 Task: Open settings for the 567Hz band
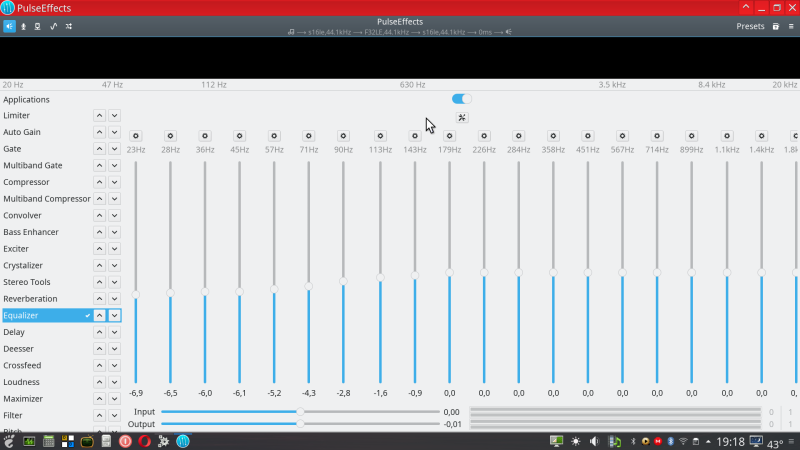click(622, 136)
